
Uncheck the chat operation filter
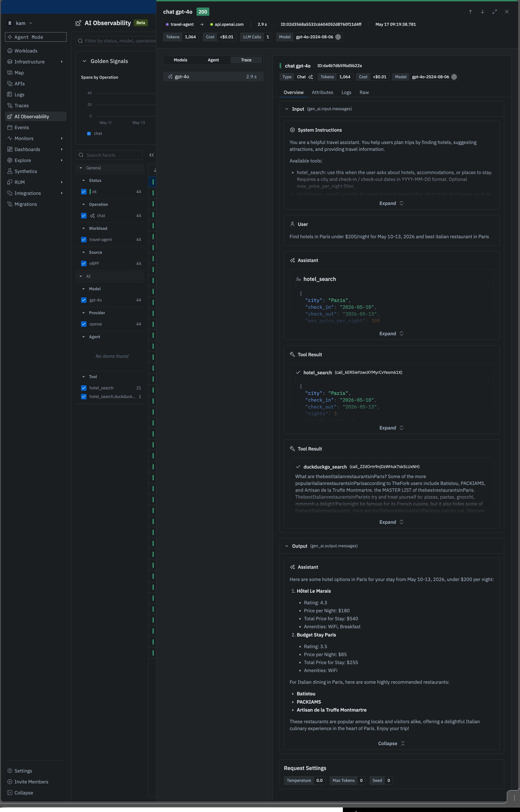click(x=84, y=216)
